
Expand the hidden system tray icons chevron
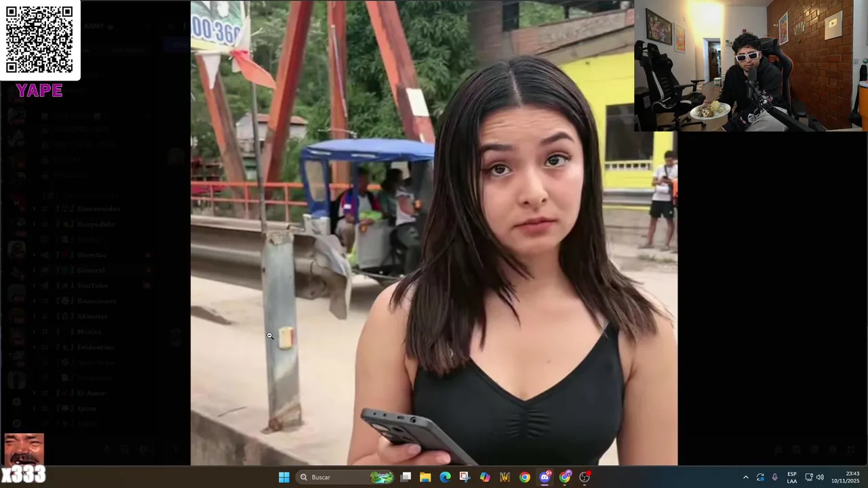point(745,477)
